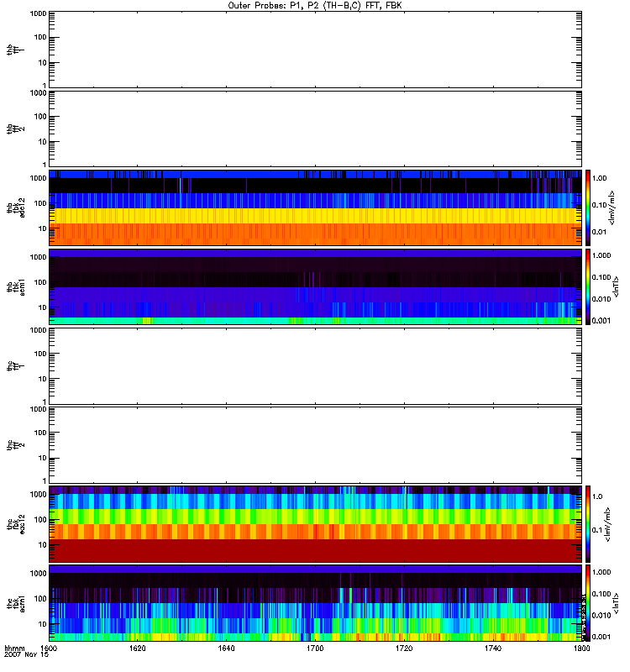Click the "thc fbk edc12" y-axis panel label

[15, 524]
